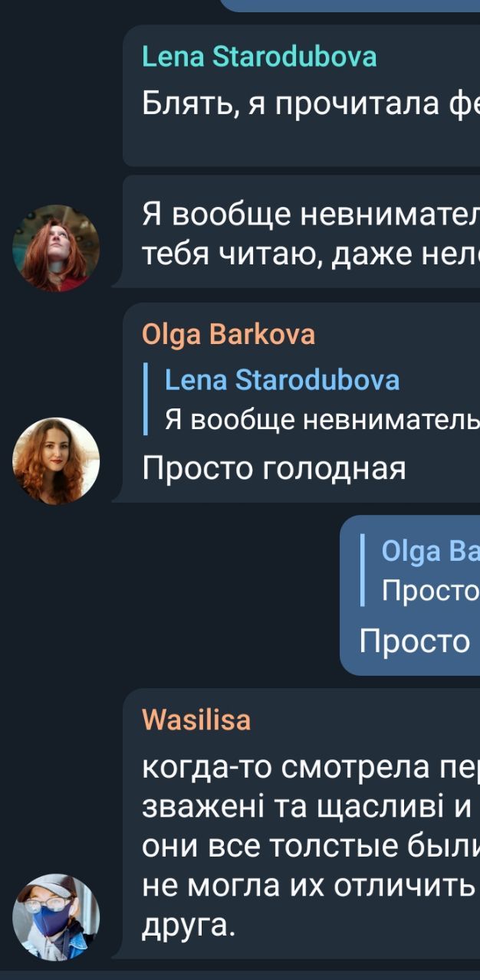Viewport: 480px width, 980px height.
Task: Tap the 'Просто голодная' message text
Action: (274, 468)
